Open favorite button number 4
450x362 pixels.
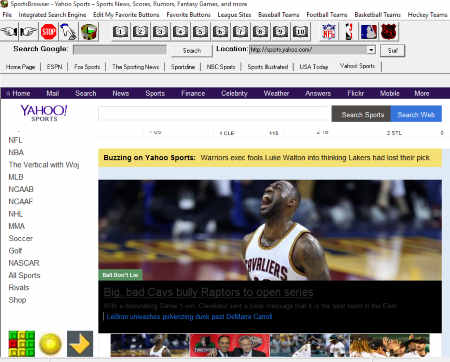(x=180, y=32)
